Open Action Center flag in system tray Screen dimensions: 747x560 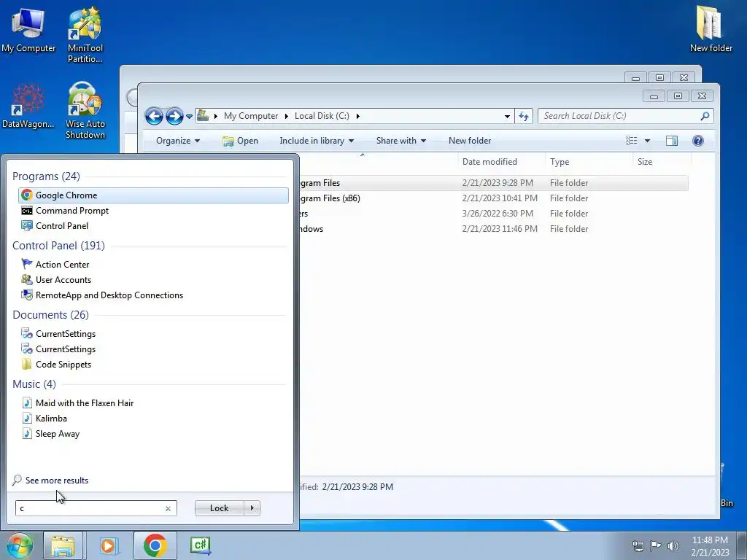656,546
